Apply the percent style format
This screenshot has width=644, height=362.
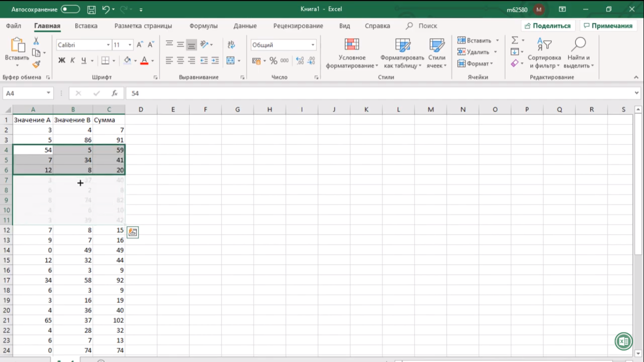click(273, 61)
